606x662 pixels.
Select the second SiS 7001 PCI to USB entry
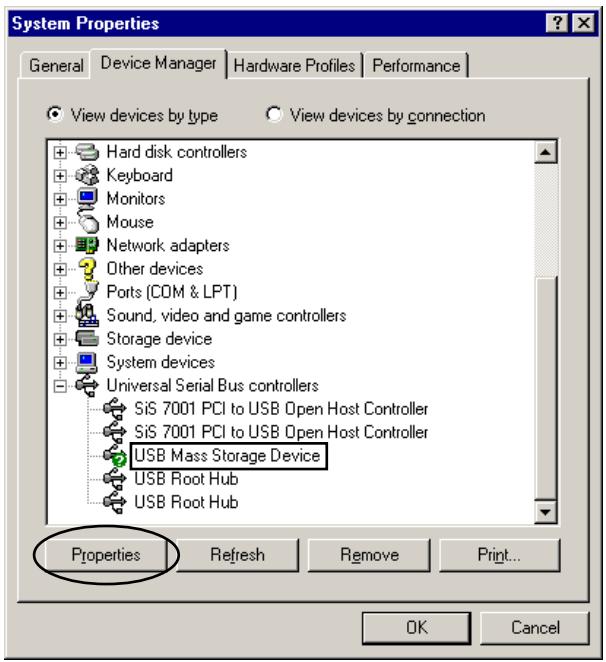281,432
